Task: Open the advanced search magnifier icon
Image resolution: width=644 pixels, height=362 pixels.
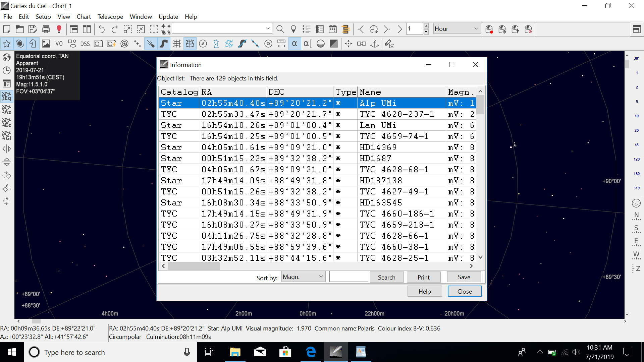Action: pos(280,29)
